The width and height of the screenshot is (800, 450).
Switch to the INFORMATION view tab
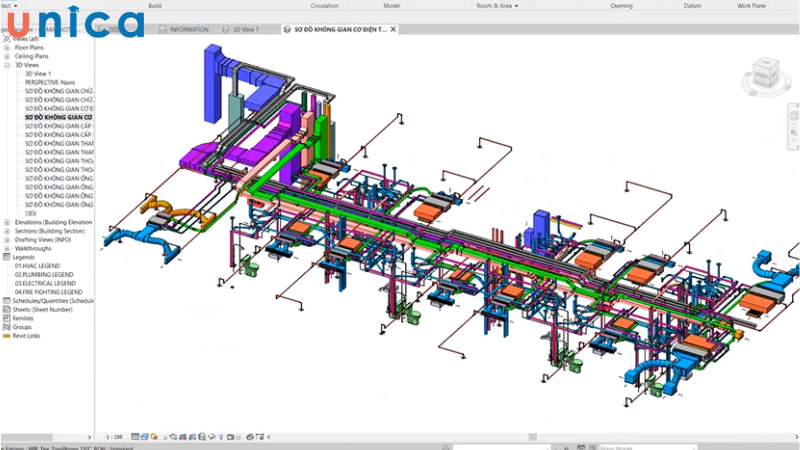click(x=189, y=29)
